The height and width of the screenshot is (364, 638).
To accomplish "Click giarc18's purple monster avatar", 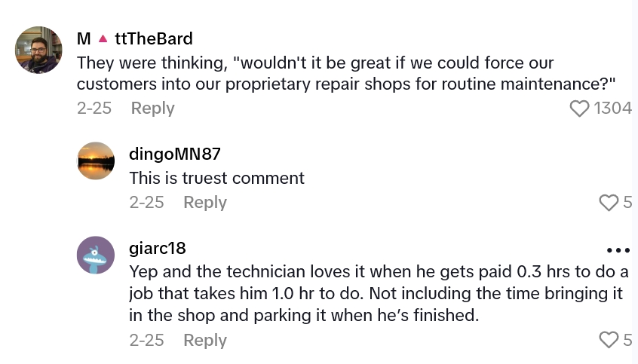I will 96,255.
